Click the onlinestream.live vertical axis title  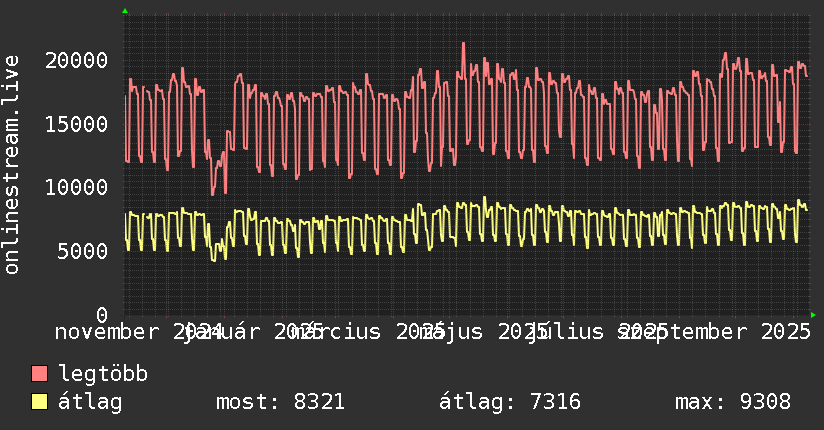click(x=12, y=165)
